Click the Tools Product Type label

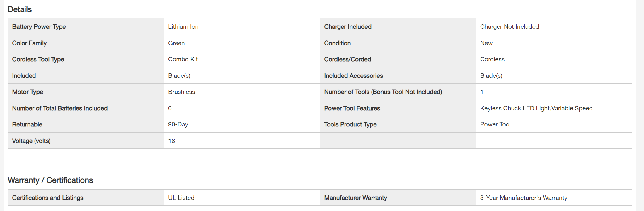[350, 124]
